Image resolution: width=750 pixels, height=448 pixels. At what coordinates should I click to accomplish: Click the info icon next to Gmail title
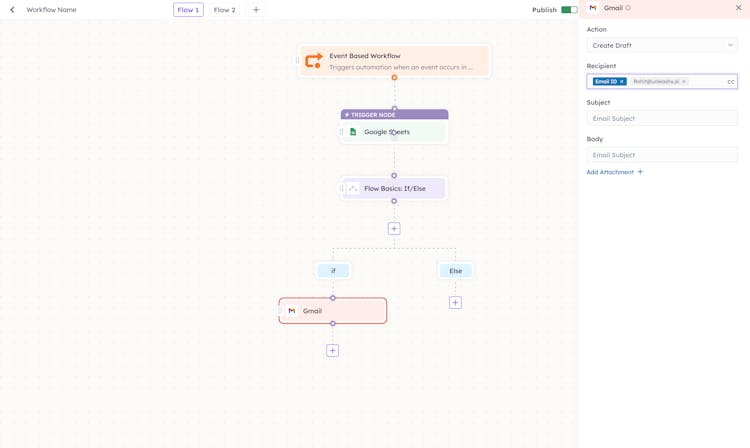click(x=628, y=8)
